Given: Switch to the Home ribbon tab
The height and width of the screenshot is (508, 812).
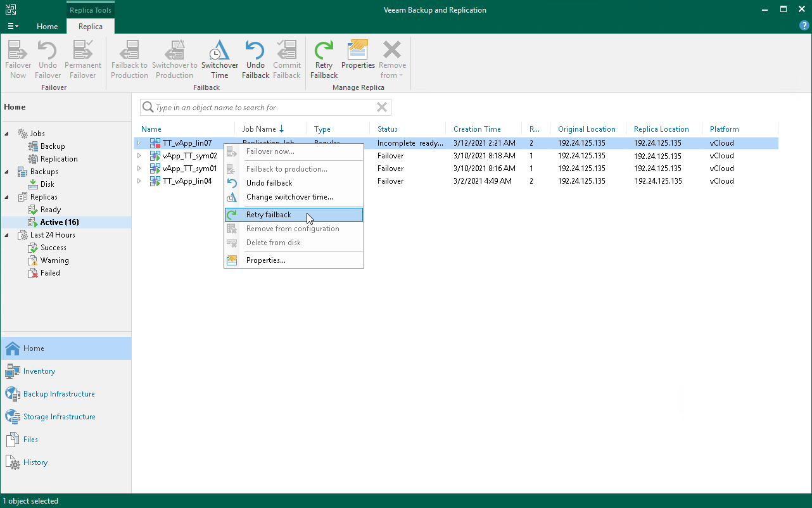Looking at the screenshot, I should pyautogui.click(x=48, y=27).
